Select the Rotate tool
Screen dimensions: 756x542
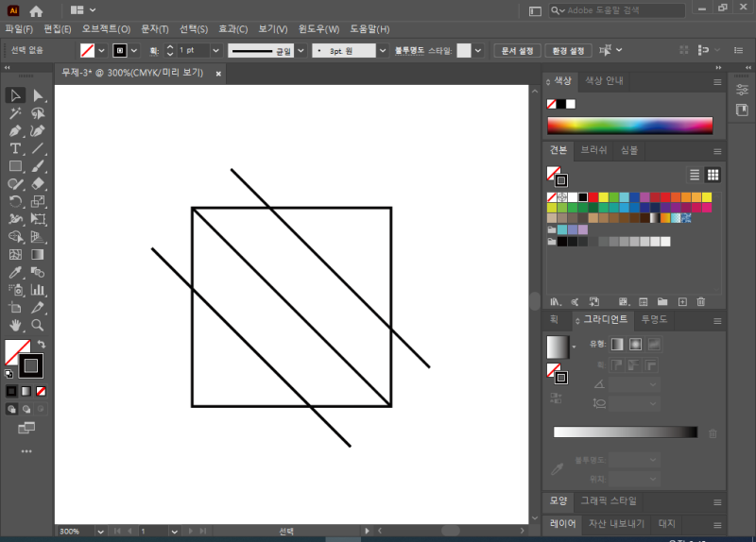coord(15,201)
